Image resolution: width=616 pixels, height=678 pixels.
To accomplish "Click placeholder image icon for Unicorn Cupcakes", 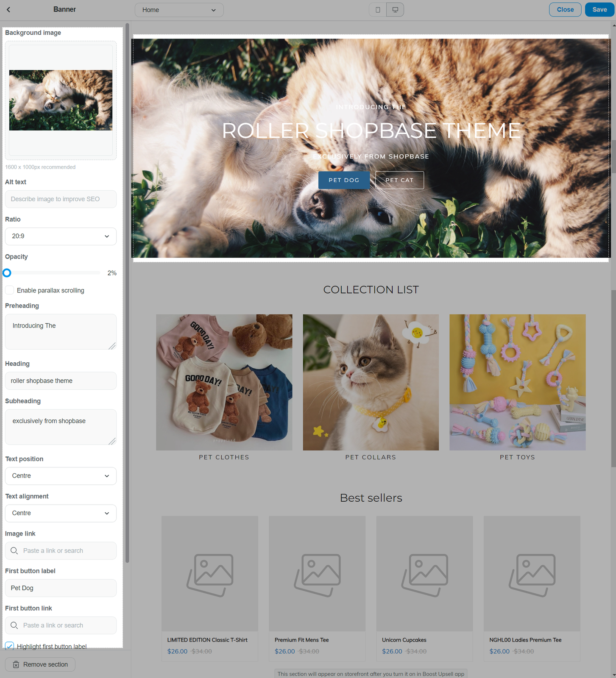I will pyautogui.click(x=424, y=575).
